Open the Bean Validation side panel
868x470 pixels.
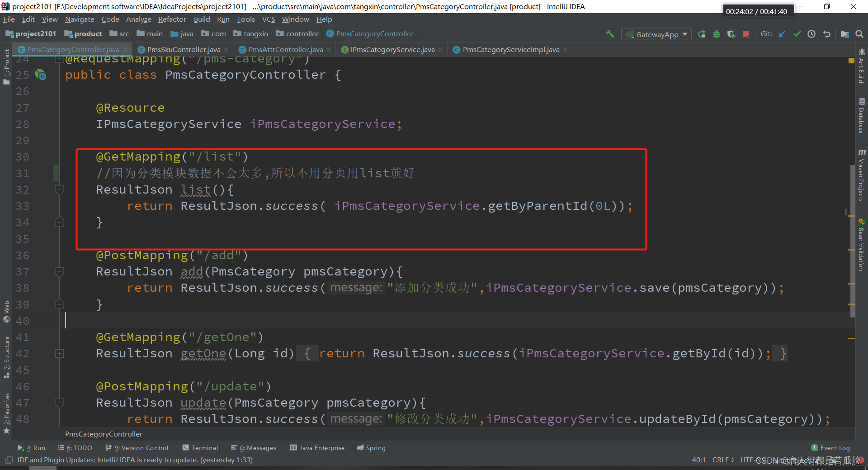pyautogui.click(x=862, y=245)
